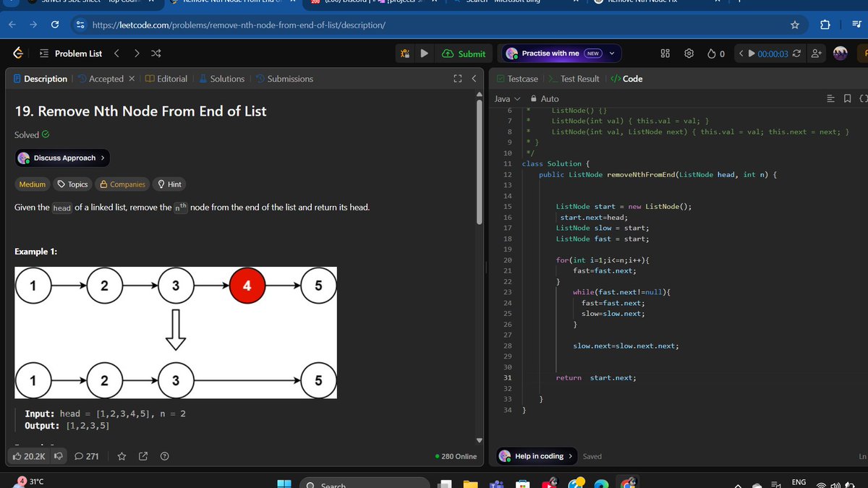Click the LeetCode logo icon
868x488 pixels.
(x=19, y=53)
